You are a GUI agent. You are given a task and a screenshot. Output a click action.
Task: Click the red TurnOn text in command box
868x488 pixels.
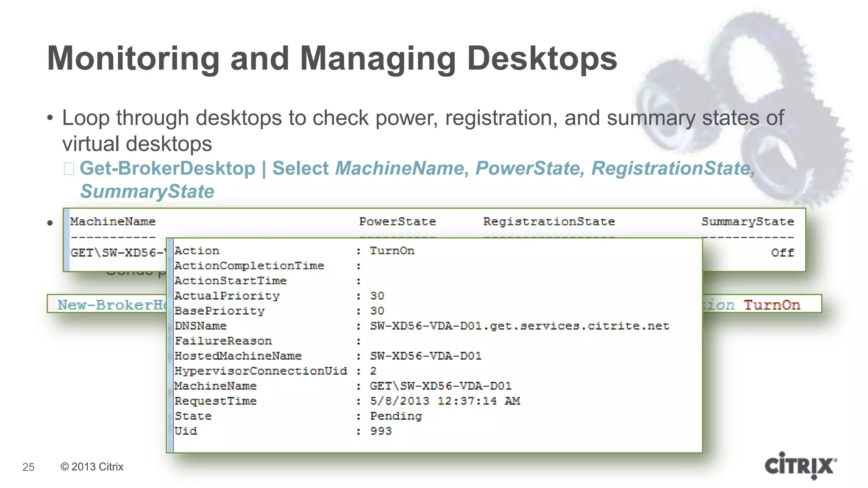pyautogui.click(x=772, y=305)
